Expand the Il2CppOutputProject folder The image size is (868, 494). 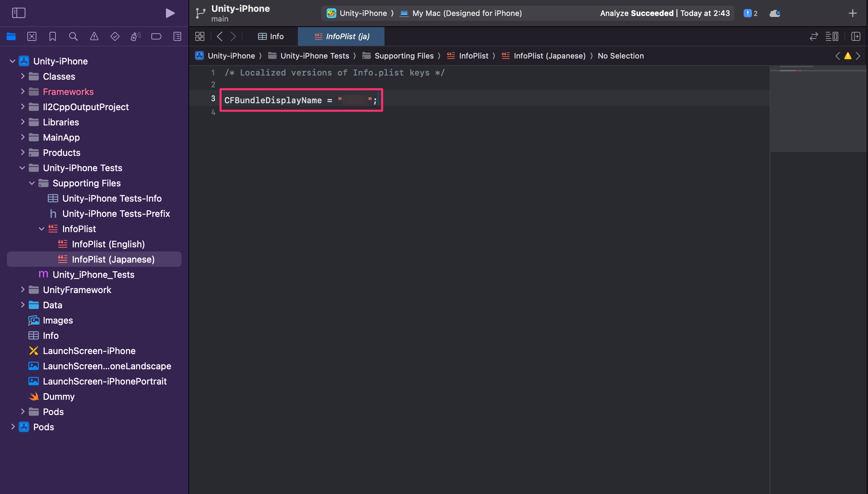pyautogui.click(x=23, y=107)
